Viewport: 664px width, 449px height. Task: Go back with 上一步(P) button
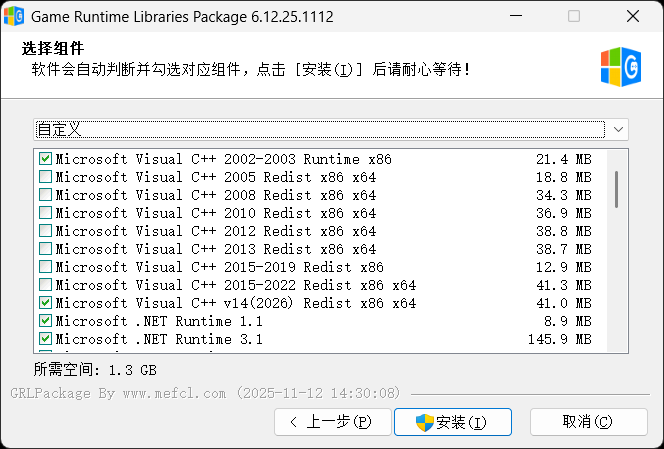tap(332, 422)
